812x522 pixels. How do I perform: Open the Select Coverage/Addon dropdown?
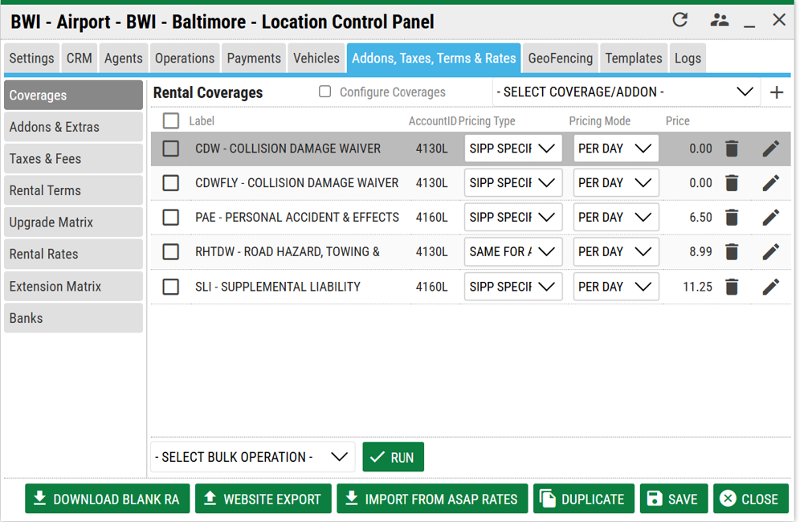[626, 92]
